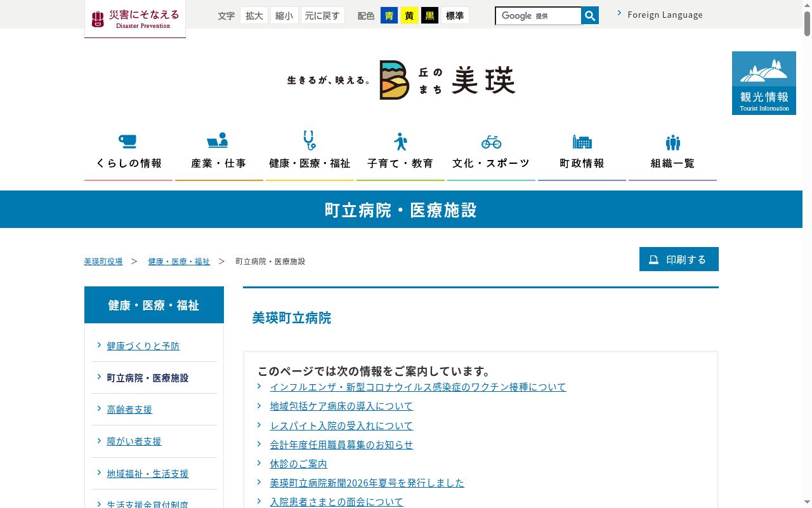Click the magnifier search icon
The image size is (812, 508).
tap(590, 16)
